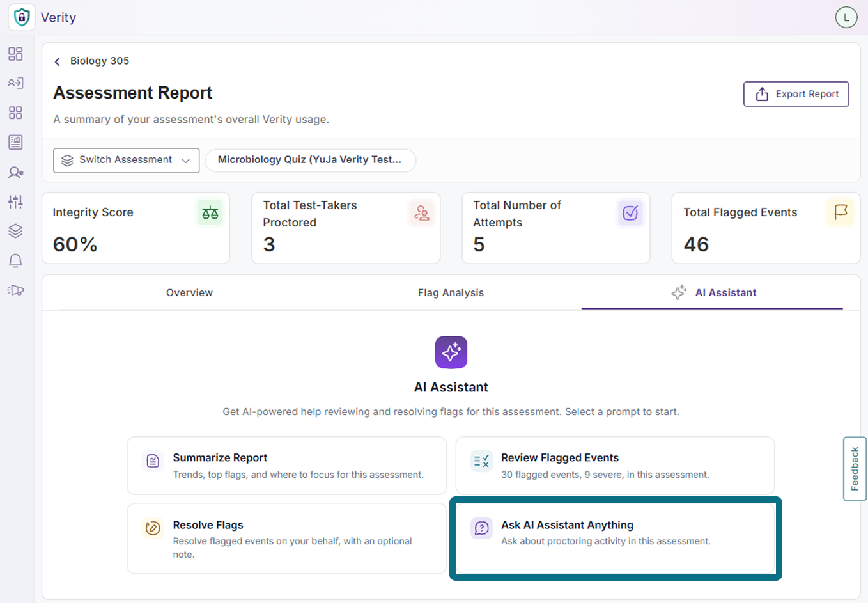Choose Ask AI Assistant Anything prompt
This screenshot has height=607, width=868.
(615, 539)
